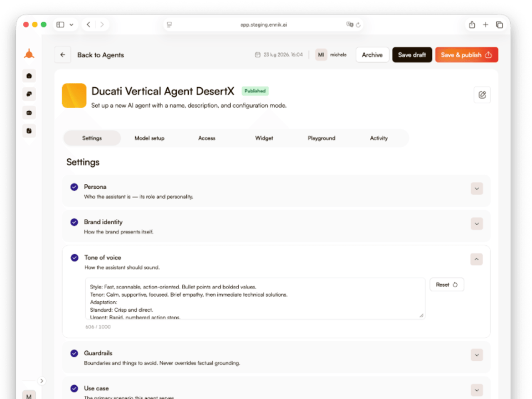Open the robot-face icon in the left sidebar
Screen dimensions: 532x399
point(29,113)
